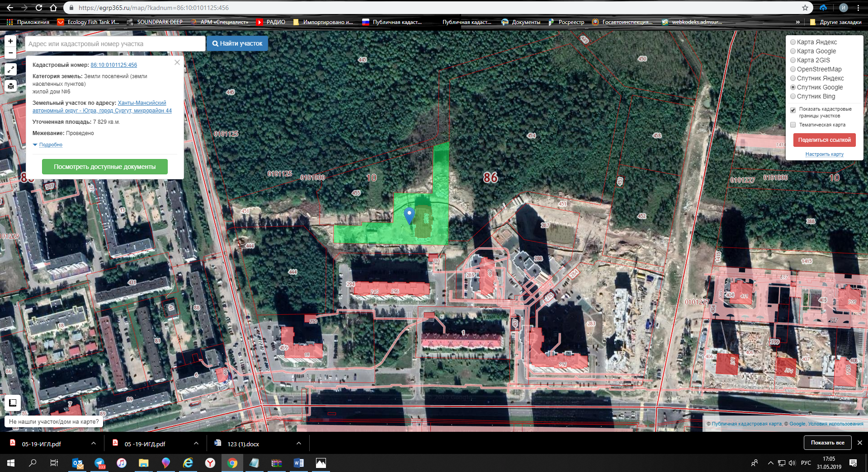This screenshot has width=868, height=472.
Task: Toggle fullscreen map view icon
Action: pyautogui.click(x=10, y=70)
